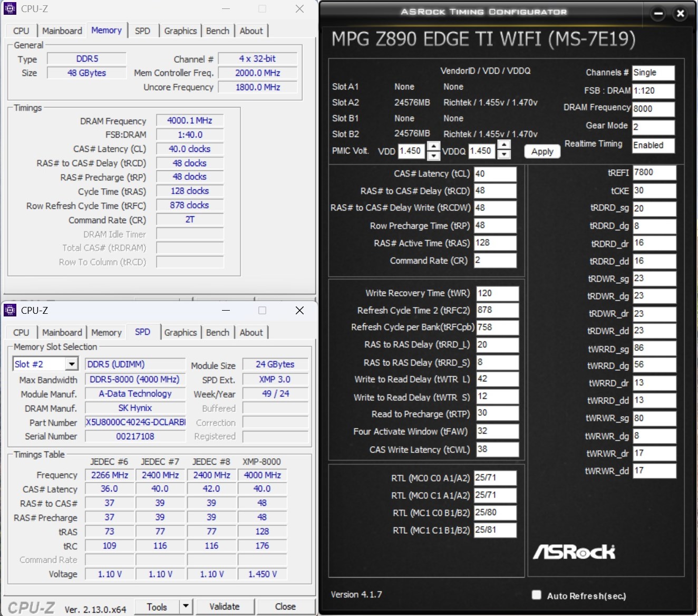Open About tab in bottom CPU-Z window
The height and width of the screenshot is (616, 698).
pos(251,332)
